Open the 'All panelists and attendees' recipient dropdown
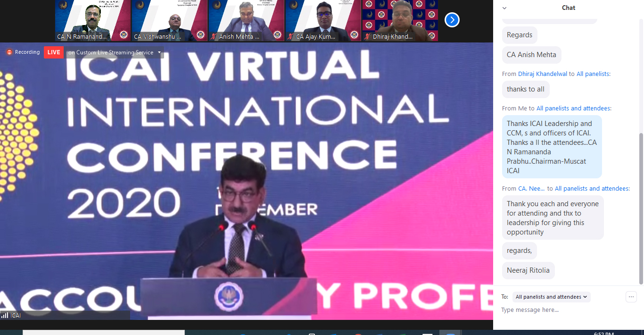The width and height of the screenshot is (644, 335). point(551,297)
